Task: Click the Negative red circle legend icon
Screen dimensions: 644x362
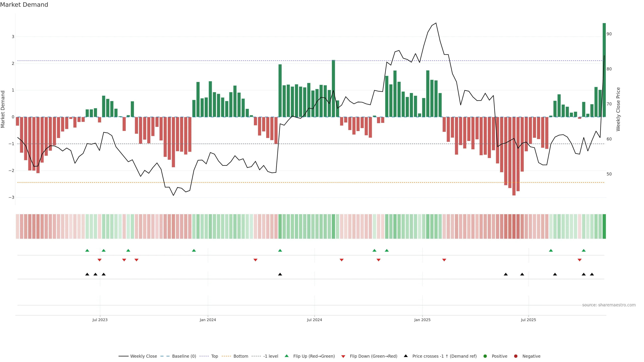Action: (516, 356)
